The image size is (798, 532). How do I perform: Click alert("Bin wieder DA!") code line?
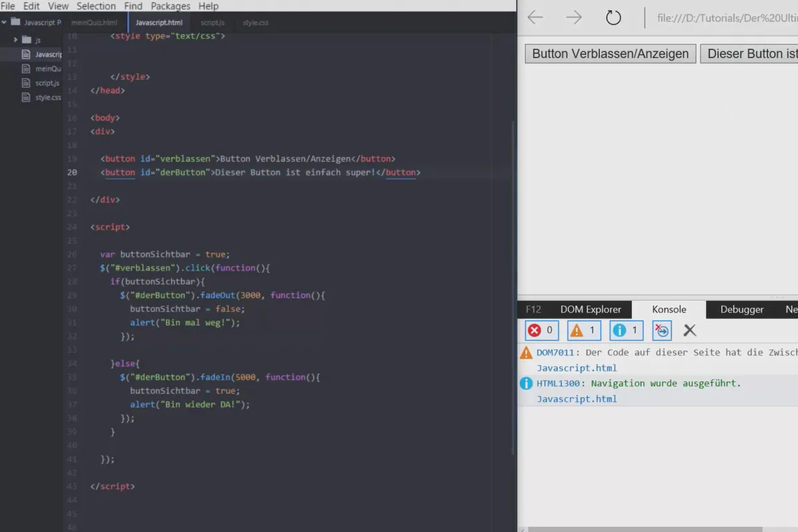[190, 404]
